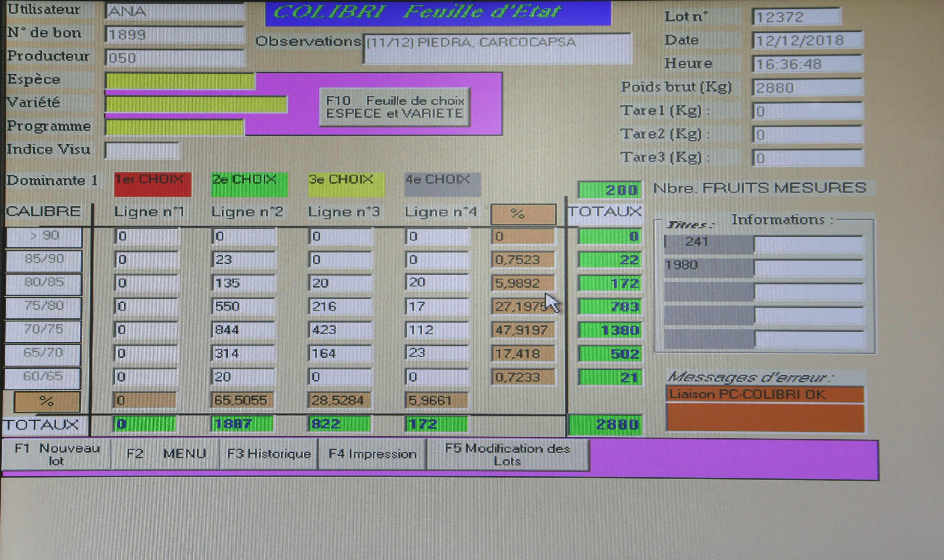
Task: Click Ligne n°2 total 1887
Action: pyautogui.click(x=242, y=424)
